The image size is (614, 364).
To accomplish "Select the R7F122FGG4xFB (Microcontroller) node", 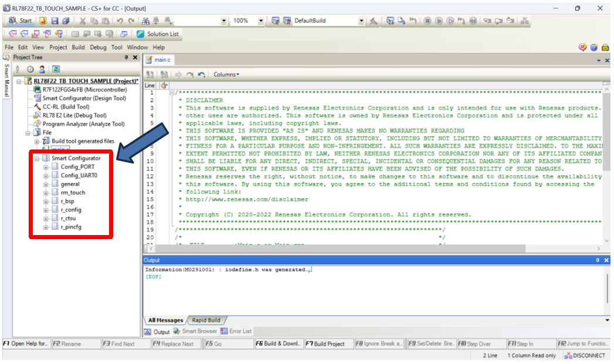I will [84, 90].
